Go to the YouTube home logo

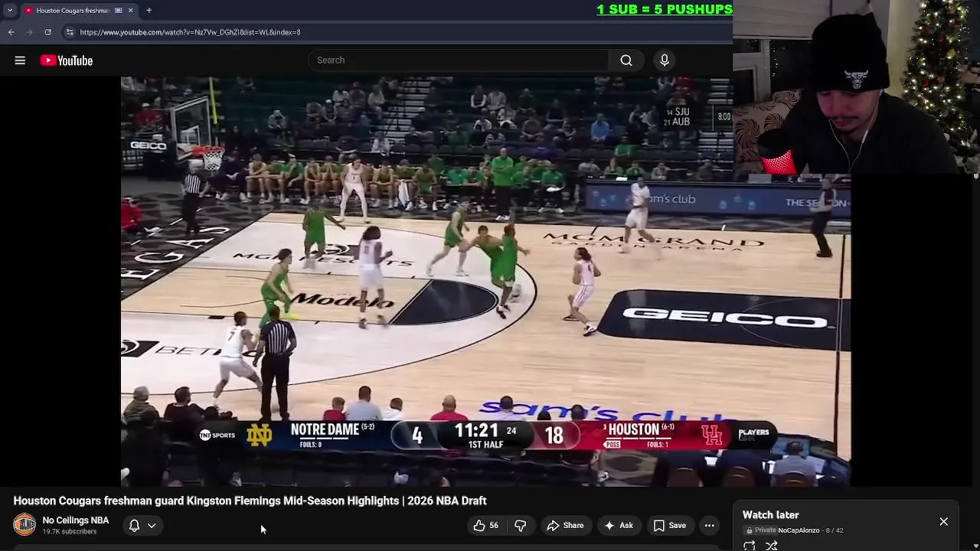(x=67, y=60)
